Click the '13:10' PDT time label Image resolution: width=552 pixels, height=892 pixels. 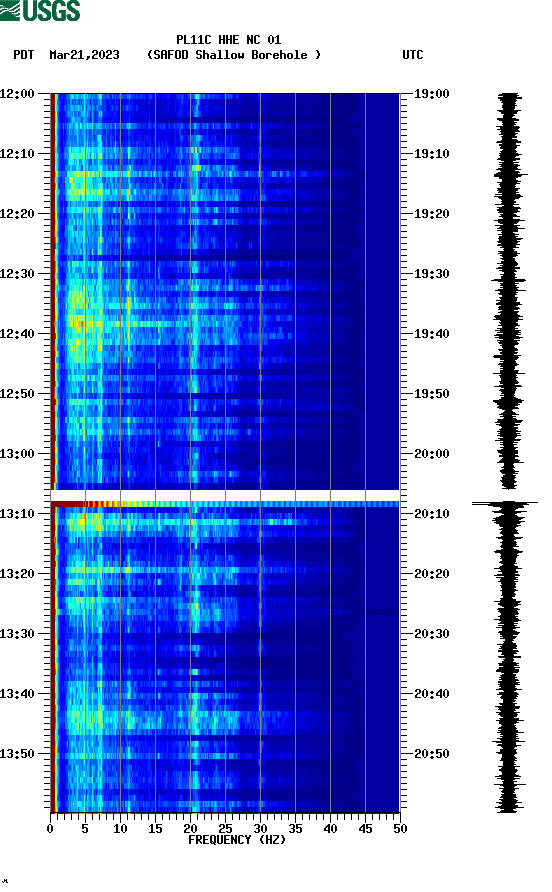coord(17,514)
